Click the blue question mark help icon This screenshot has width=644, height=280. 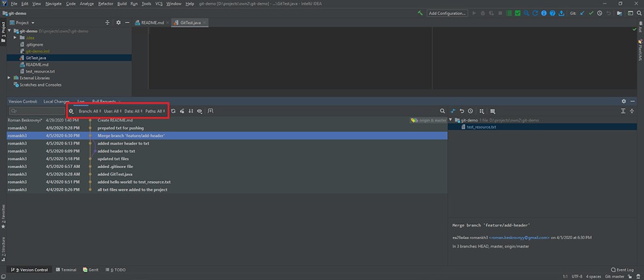coord(552,13)
